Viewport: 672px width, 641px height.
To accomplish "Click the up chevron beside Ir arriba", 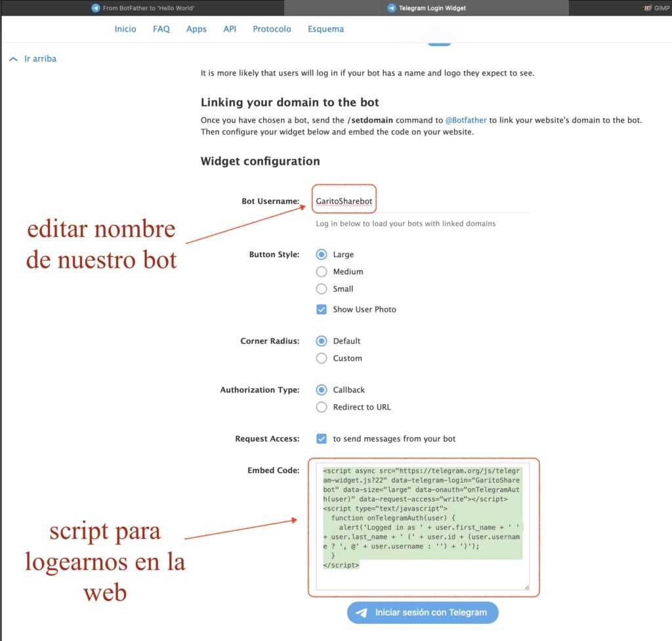I will pyautogui.click(x=13, y=59).
